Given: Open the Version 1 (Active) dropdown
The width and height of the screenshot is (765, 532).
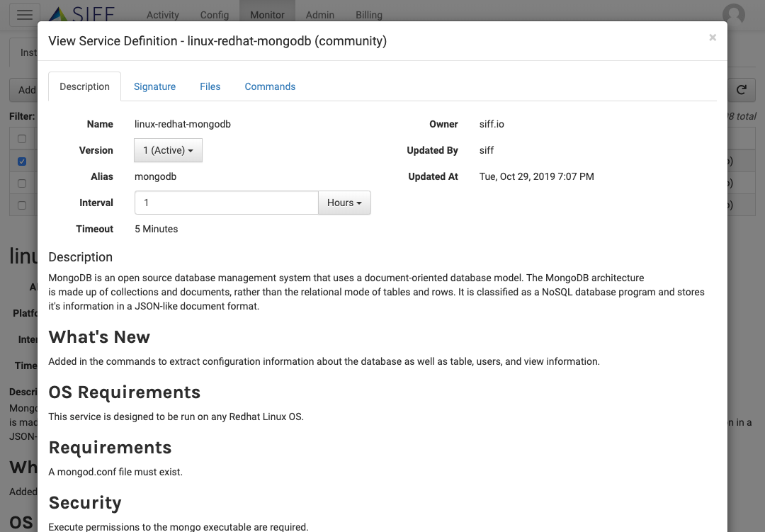Looking at the screenshot, I should (x=169, y=150).
